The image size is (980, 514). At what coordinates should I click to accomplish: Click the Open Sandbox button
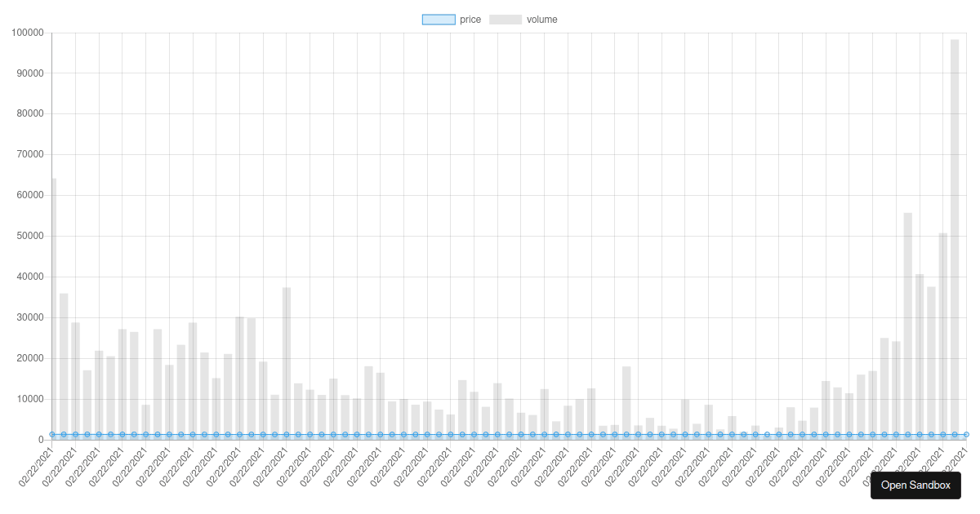[915, 485]
